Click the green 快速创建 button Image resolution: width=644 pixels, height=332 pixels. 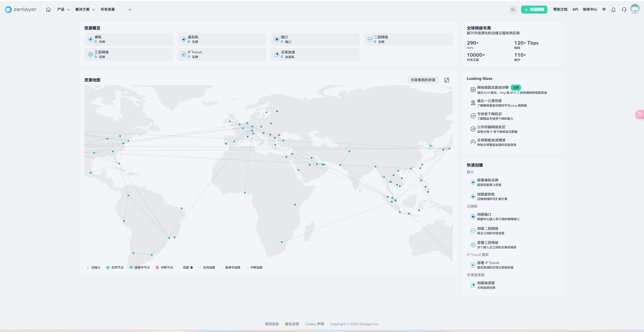point(534,10)
